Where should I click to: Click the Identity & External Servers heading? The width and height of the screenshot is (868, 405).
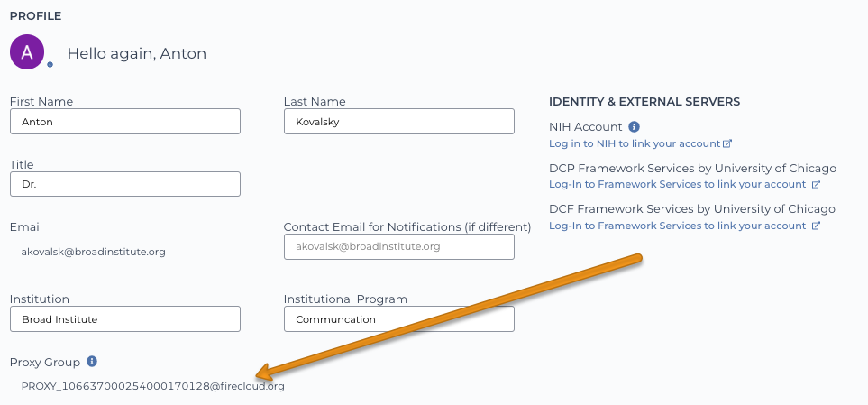(x=644, y=102)
